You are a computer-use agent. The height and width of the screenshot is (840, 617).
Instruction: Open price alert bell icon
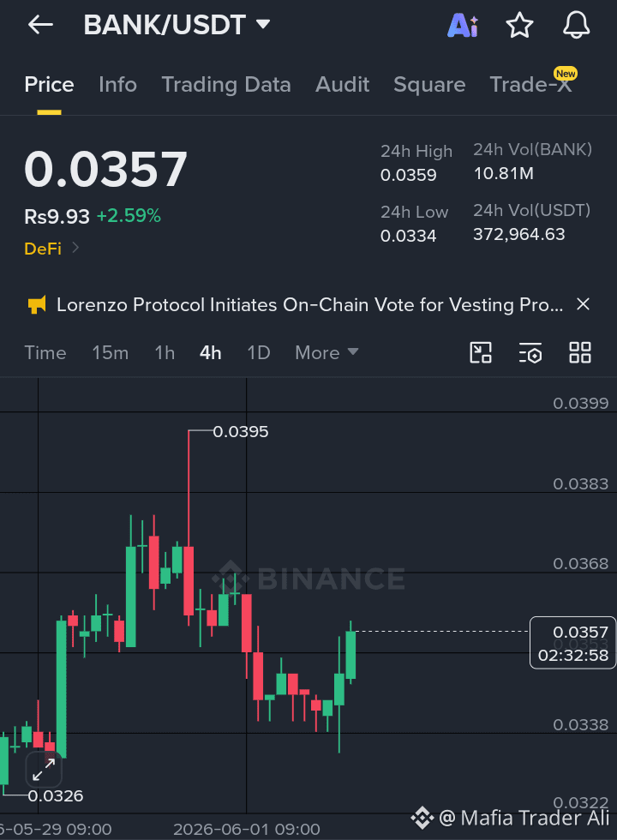(x=576, y=25)
